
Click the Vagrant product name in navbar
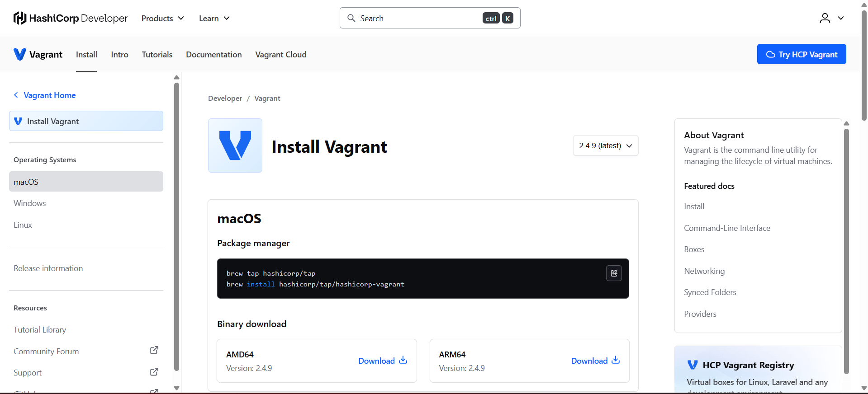tap(46, 54)
